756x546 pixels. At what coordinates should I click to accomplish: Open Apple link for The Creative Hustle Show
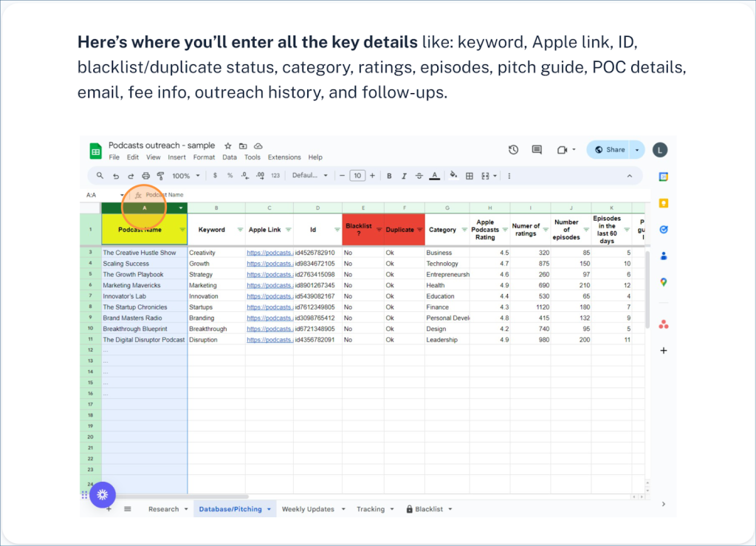(x=270, y=253)
